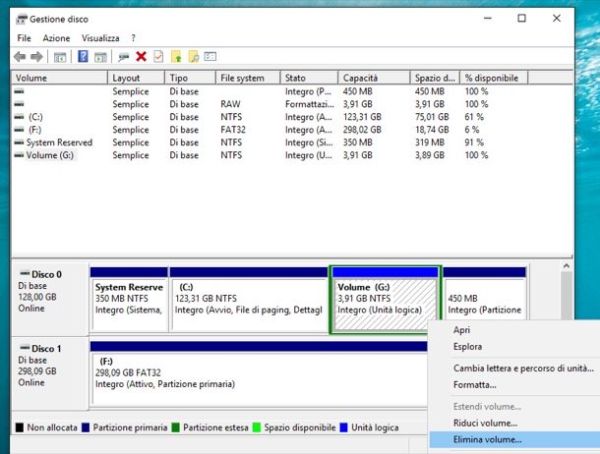Screen dimensions: 600x454
Task: Click the yellow folder with magnifier icon
Action: point(194,57)
